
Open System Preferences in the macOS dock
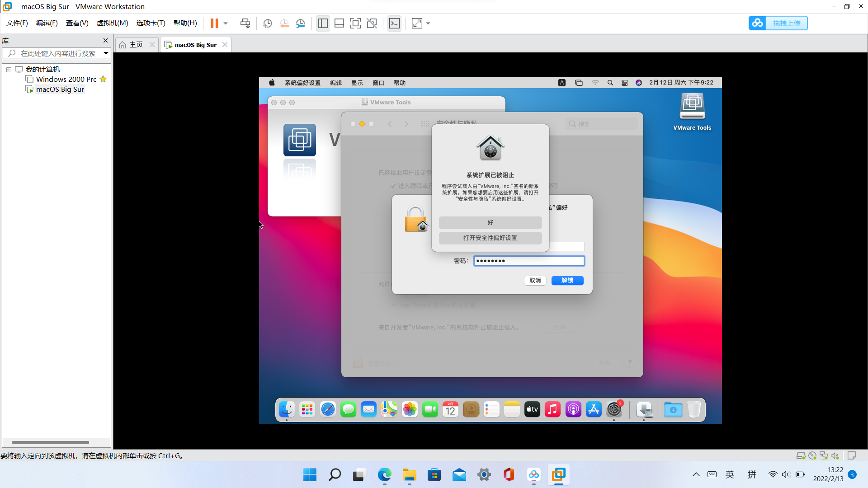pyautogui.click(x=614, y=409)
